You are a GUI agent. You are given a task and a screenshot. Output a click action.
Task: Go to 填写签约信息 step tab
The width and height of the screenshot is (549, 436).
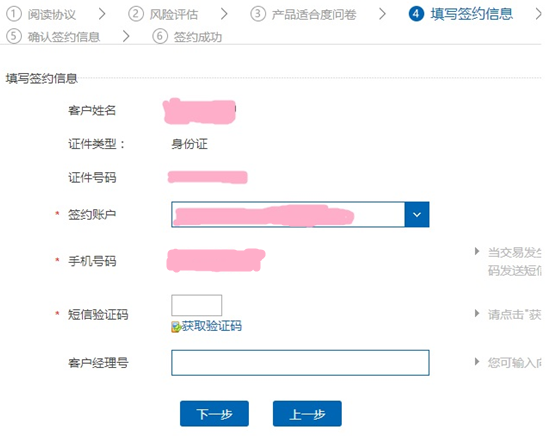[472, 14]
